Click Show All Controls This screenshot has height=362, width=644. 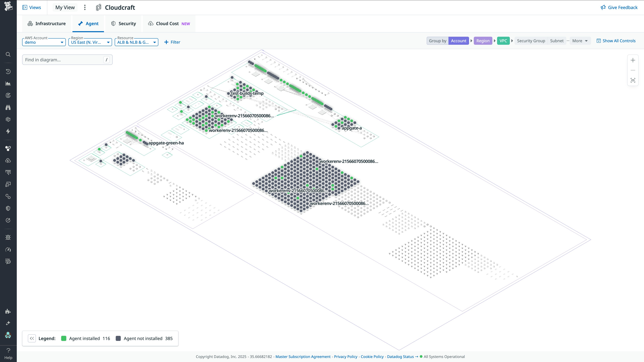pos(616,41)
